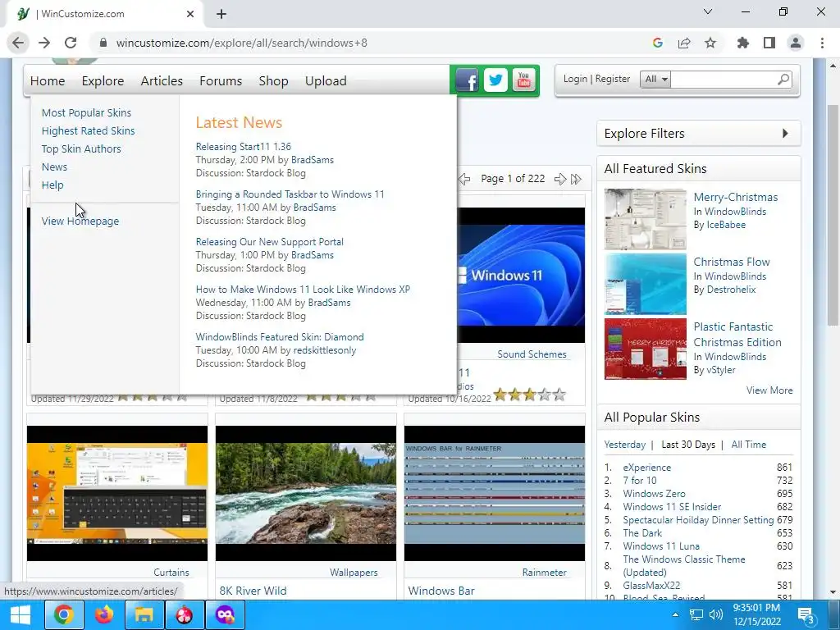
Task: Open Bringing a Rounded Taskbar article
Action: [x=290, y=194]
